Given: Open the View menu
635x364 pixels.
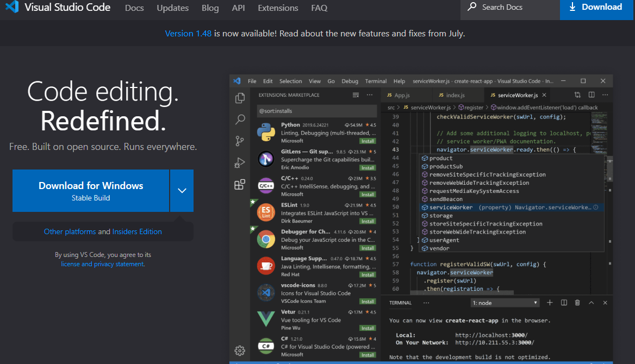Looking at the screenshot, I should click(315, 81).
